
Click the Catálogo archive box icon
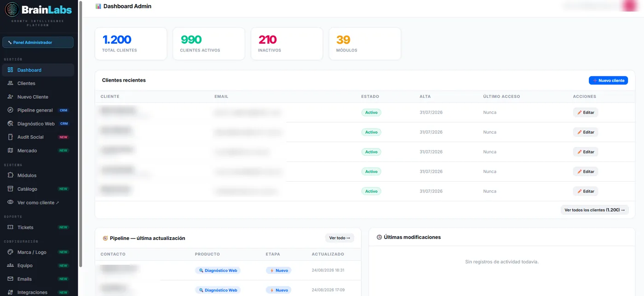(10, 189)
